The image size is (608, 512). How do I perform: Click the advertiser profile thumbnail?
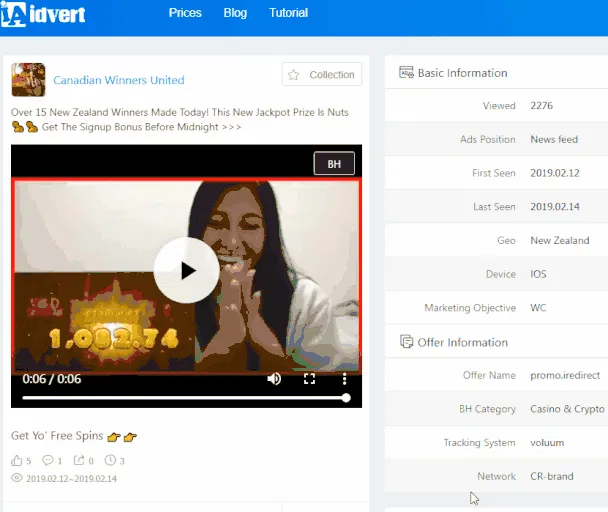pyautogui.click(x=28, y=80)
